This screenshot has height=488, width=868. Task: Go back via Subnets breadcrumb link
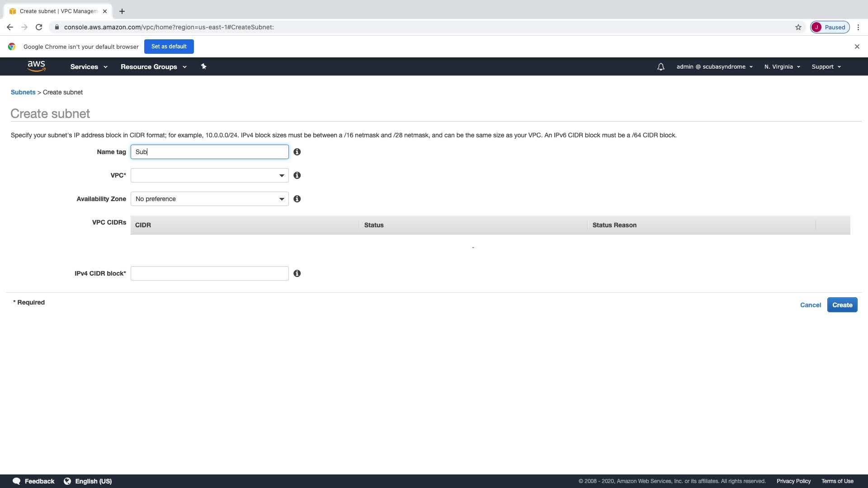point(23,92)
